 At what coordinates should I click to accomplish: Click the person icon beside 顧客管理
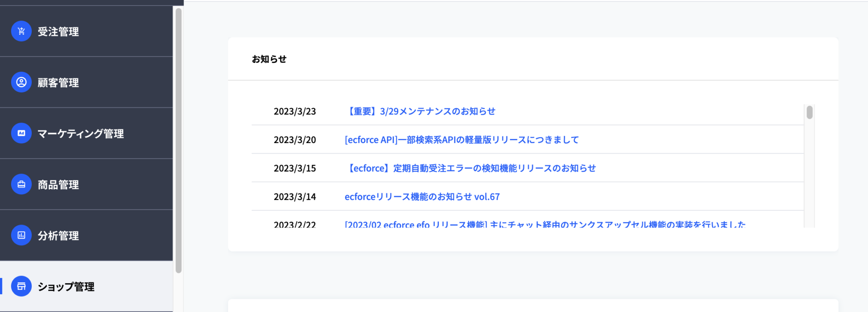click(21, 82)
